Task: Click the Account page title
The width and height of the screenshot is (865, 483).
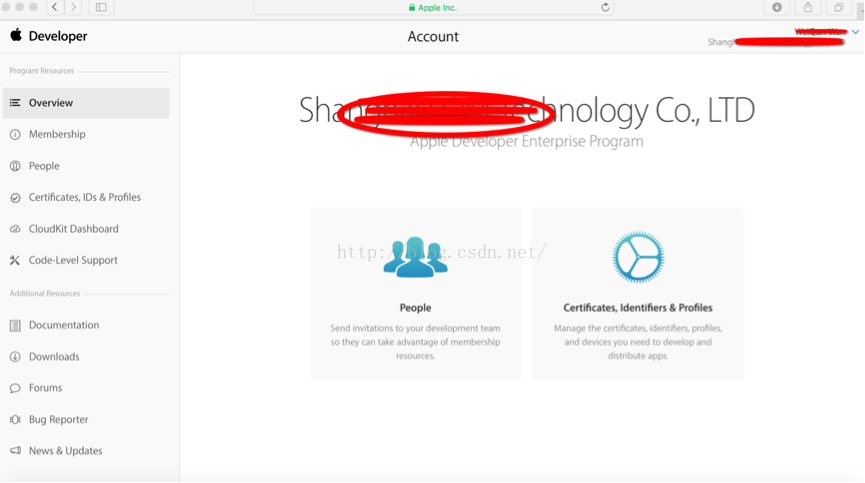Action: tap(433, 36)
